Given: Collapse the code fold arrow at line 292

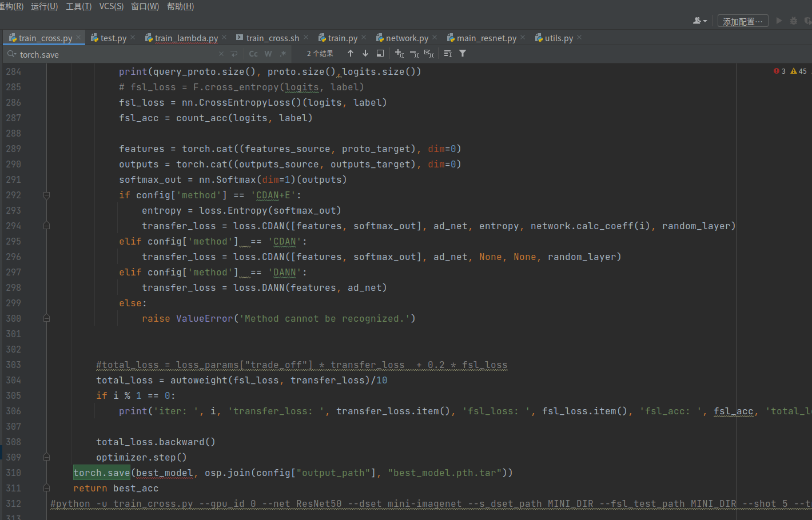Looking at the screenshot, I should (x=46, y=195).
